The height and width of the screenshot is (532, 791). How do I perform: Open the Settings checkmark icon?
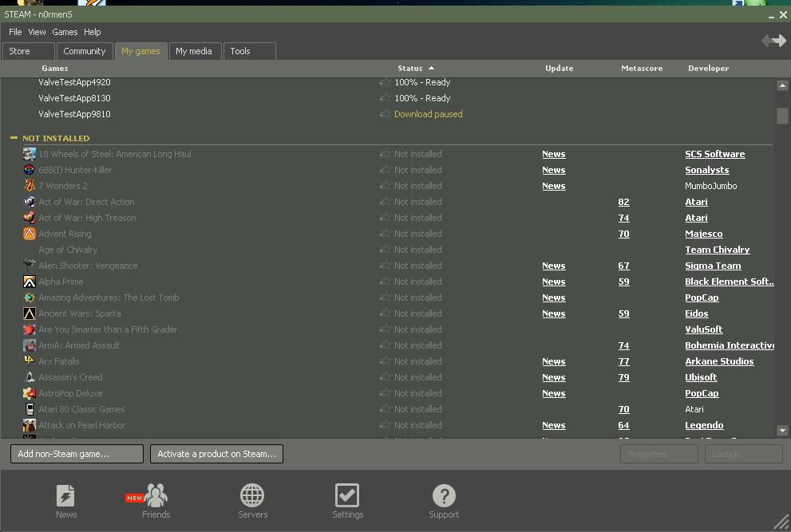[x=347, y=495]
